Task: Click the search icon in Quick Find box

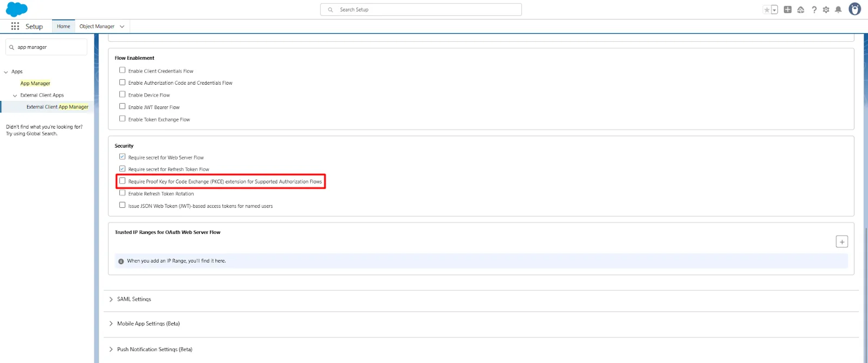Action: pos(11,47)
